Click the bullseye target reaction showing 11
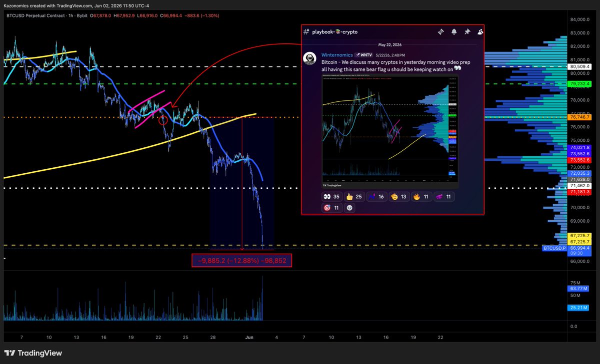The height and width of the screenshot is (364, 600). point(332,208)
